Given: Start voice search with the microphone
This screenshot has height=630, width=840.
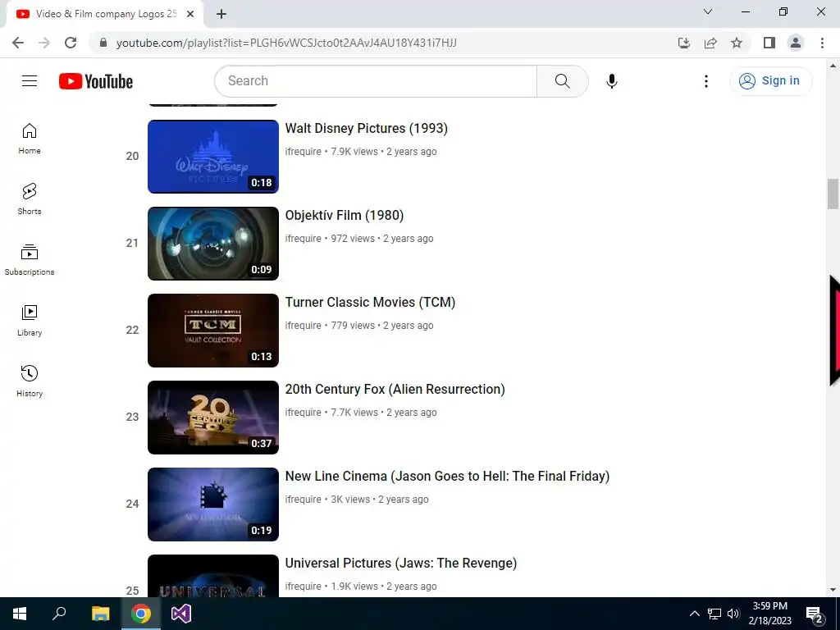Looking at the screenshot, I should click(x=612, y=81).
